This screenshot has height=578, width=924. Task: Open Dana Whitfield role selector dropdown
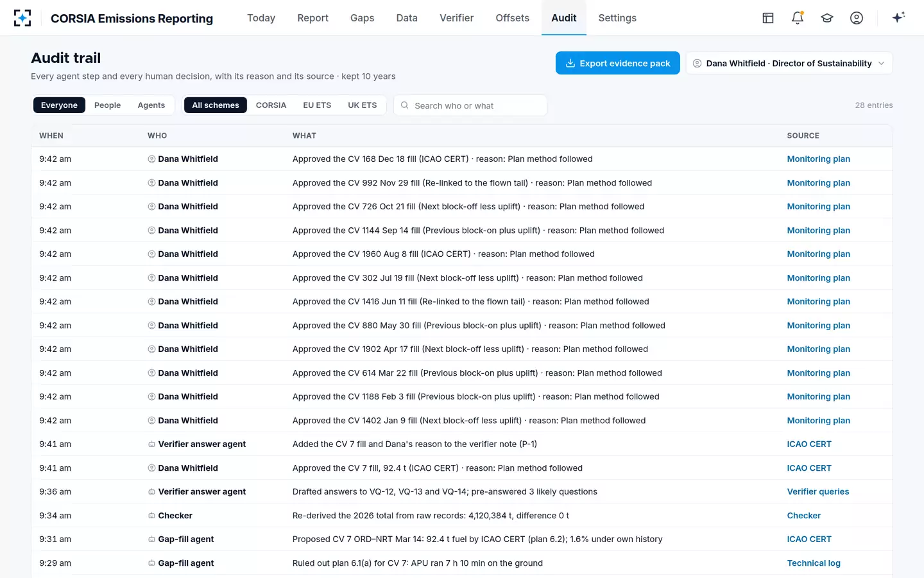coord(789,63)
